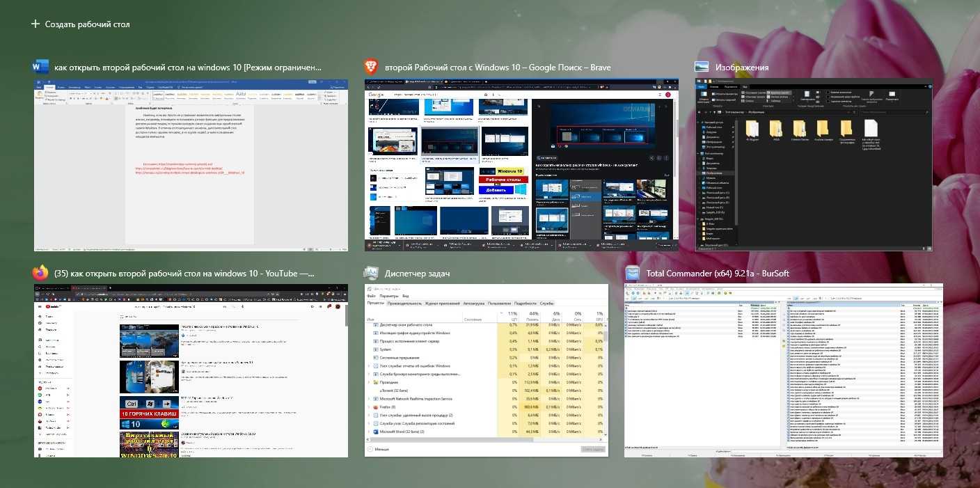Open the Производительность tab in Task Manager
The image size is (980, 488).
404,304
